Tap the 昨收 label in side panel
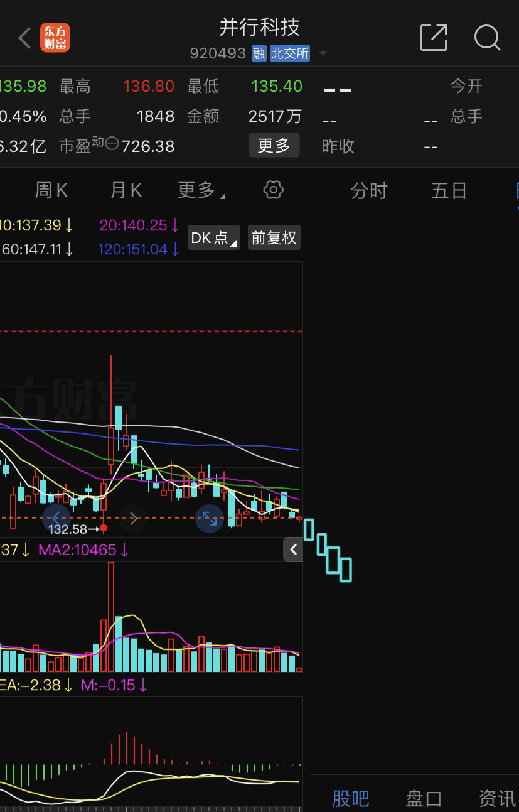Image resolution: width=519 pixels, height=812 pixels. [x=338, y=146]
